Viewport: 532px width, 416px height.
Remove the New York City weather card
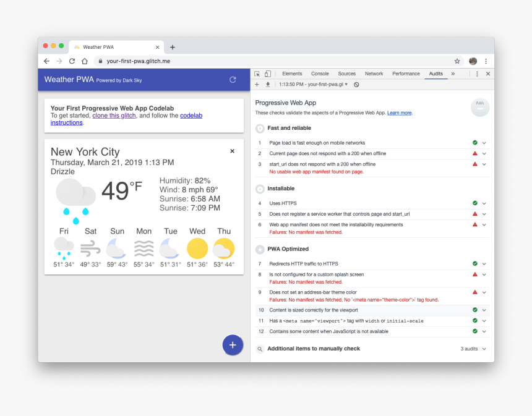233,151
